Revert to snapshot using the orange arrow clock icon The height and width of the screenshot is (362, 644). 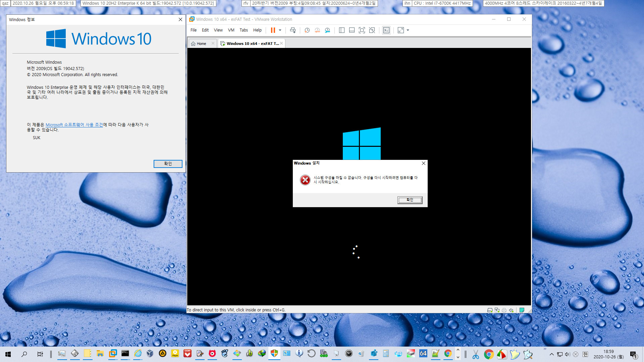tap(317, 30)
